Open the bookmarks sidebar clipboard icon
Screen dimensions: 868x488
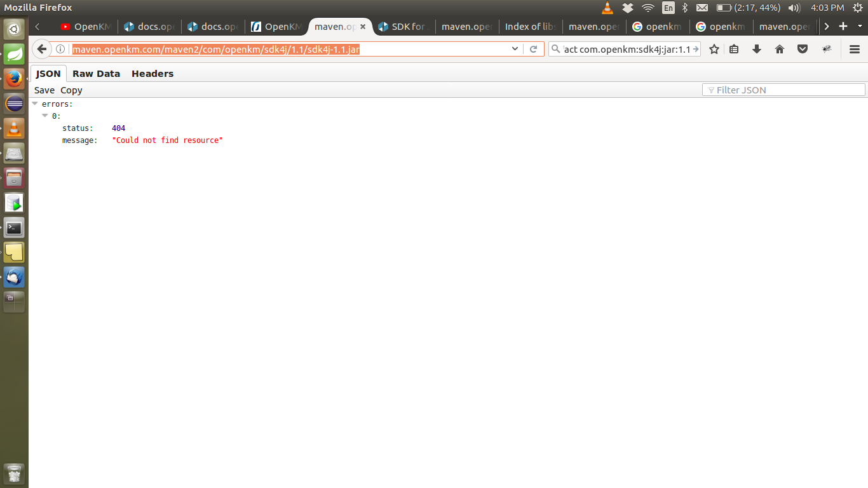click(x=734, y=48)
